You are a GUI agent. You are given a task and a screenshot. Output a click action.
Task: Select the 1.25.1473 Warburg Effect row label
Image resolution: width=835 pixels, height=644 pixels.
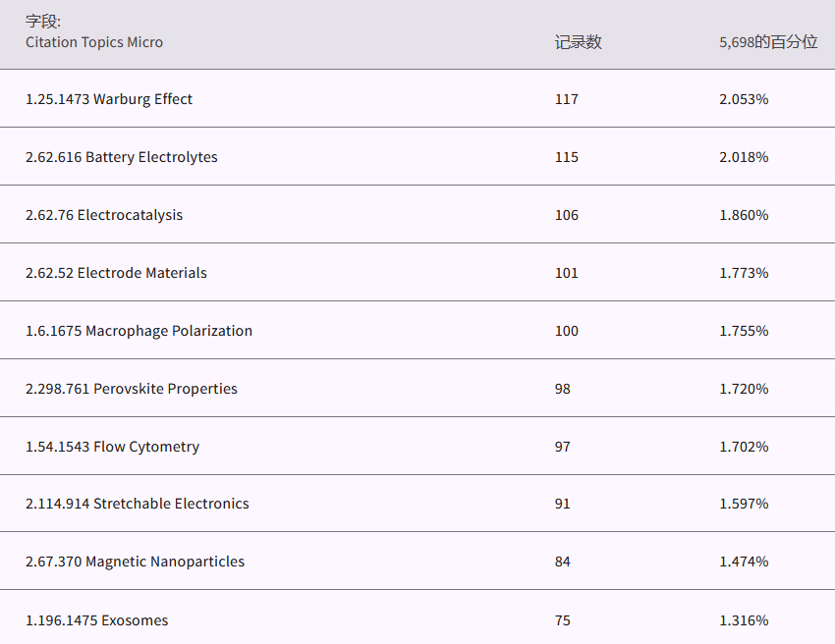point(109,99)
